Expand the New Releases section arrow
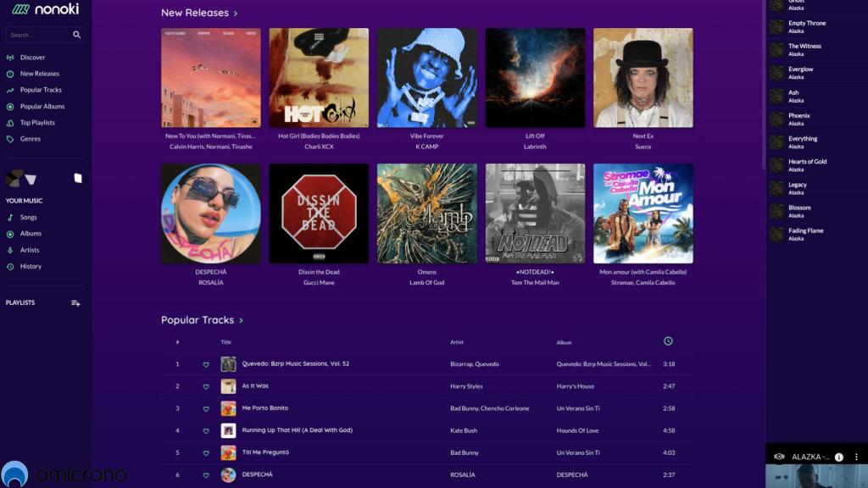Screen dimensions: 868x488 click(236, 14)
